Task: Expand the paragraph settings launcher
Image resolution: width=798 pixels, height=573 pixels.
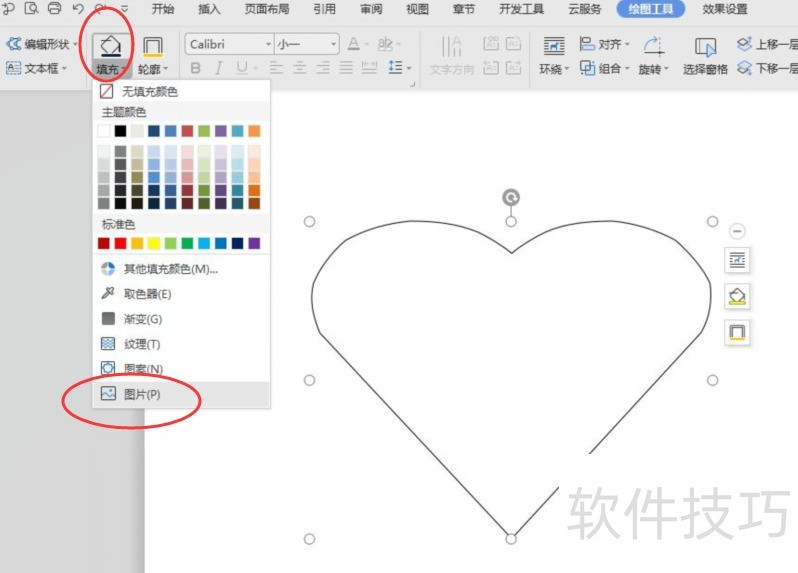Action: 413,84
